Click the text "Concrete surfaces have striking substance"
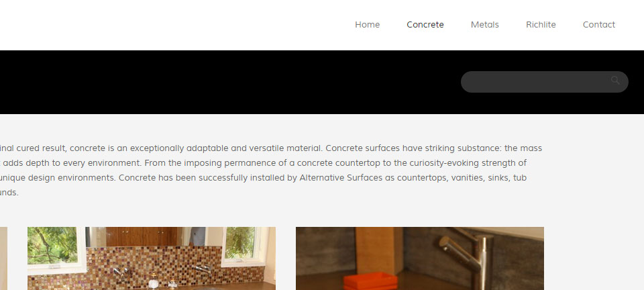644x290 pixels. 413,148
